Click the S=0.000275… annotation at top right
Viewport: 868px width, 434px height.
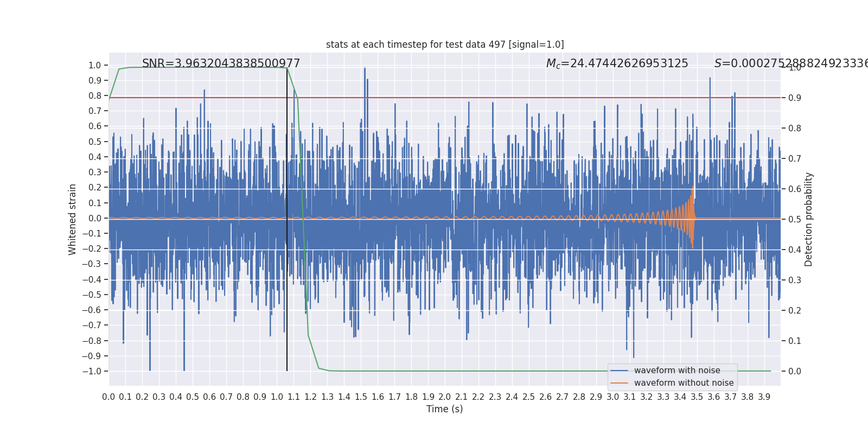coord(791,63)
